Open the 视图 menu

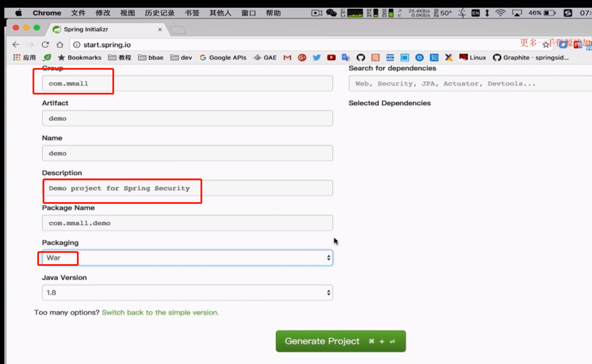click(127, 13)
